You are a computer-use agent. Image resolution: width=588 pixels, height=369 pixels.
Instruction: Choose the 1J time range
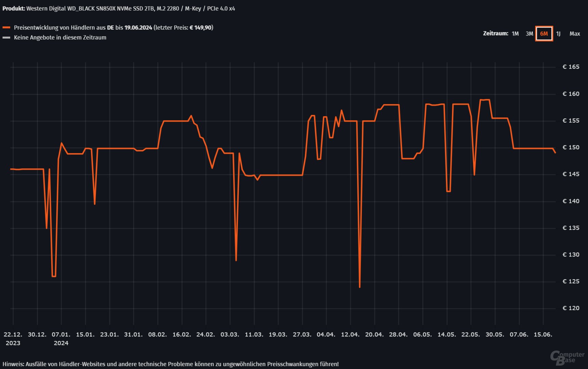[558, 33]
